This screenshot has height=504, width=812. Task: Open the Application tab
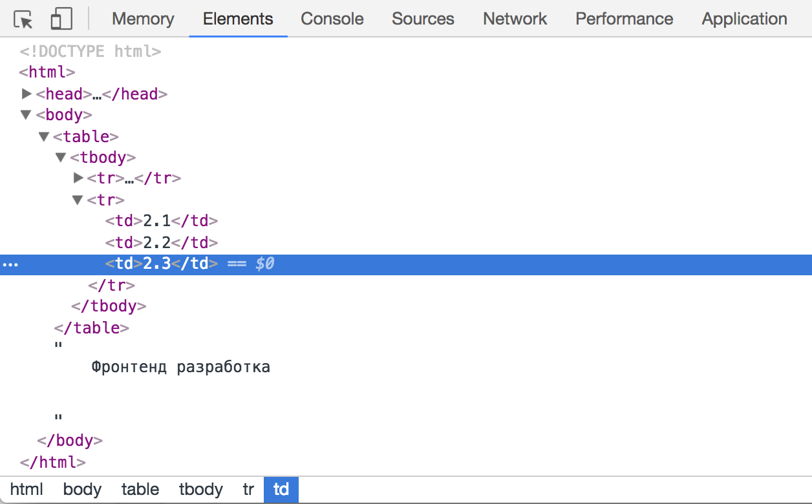click(x=743, y=19)
